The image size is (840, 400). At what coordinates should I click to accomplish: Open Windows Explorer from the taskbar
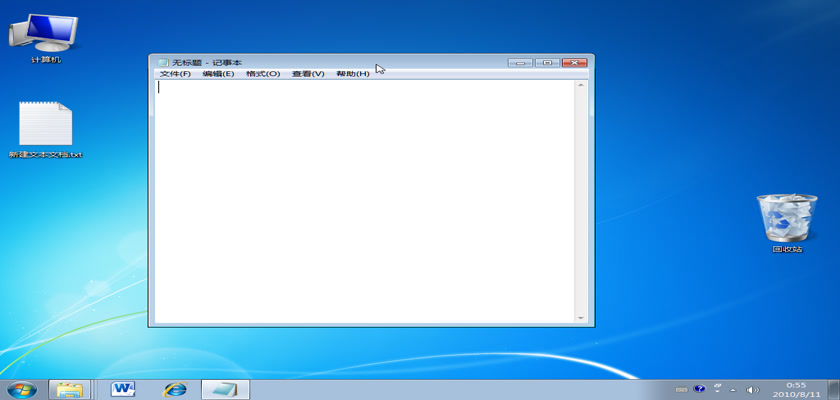coord(70,388)
